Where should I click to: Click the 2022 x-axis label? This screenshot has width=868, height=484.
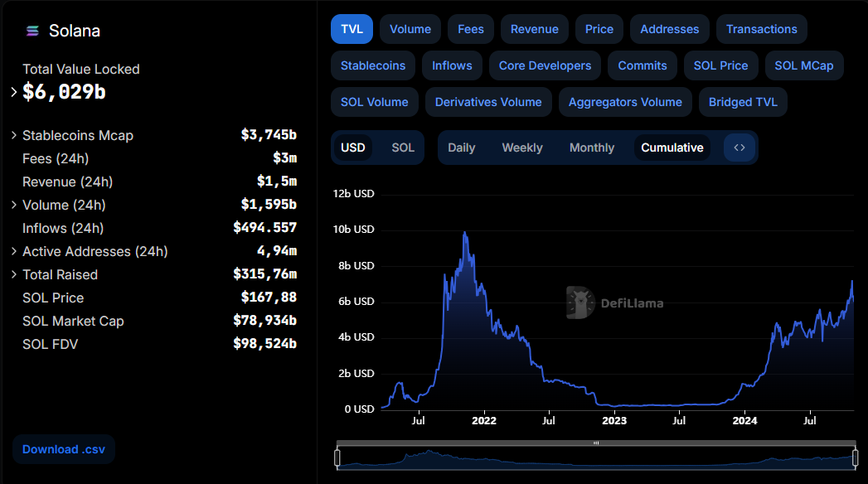(x=484, y=420)
